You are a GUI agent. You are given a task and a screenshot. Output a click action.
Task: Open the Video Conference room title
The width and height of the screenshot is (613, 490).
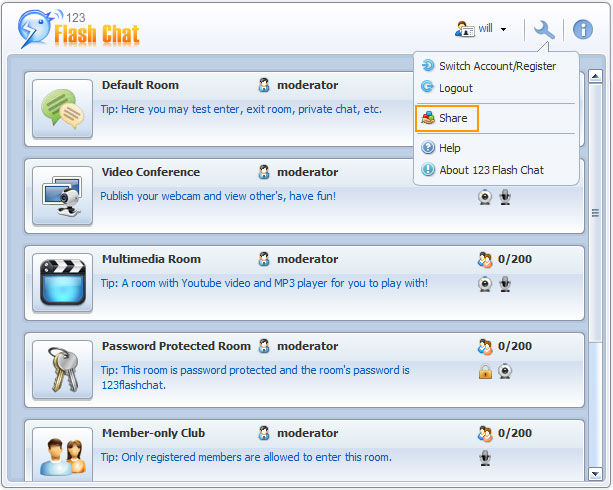151,172
